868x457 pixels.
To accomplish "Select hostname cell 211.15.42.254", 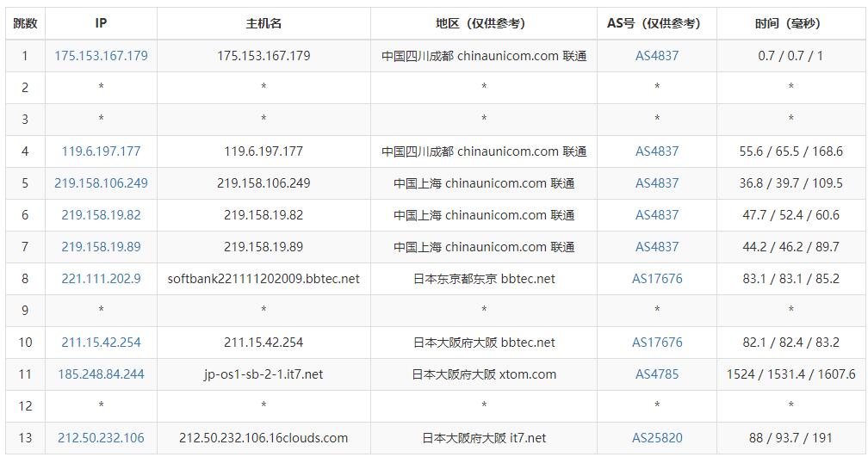I will coord(263,343).
